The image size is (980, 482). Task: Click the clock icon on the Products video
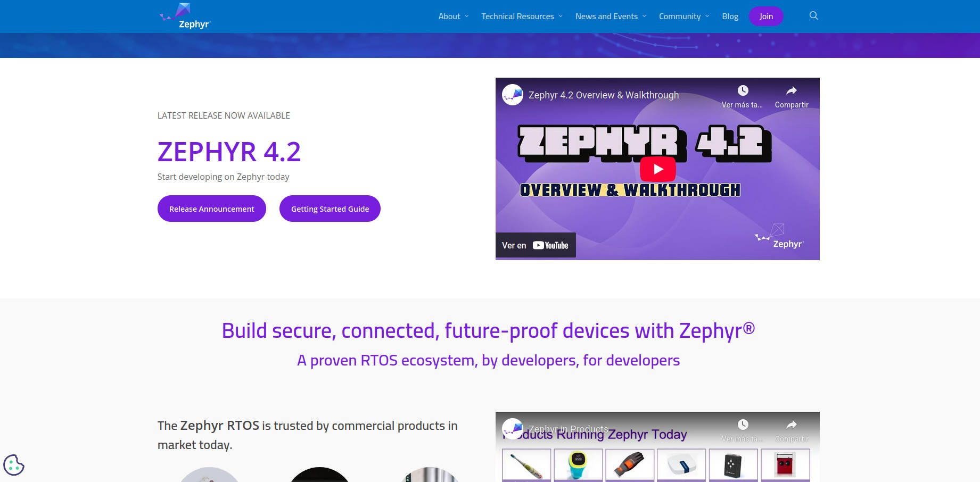[x=742, y=425]
